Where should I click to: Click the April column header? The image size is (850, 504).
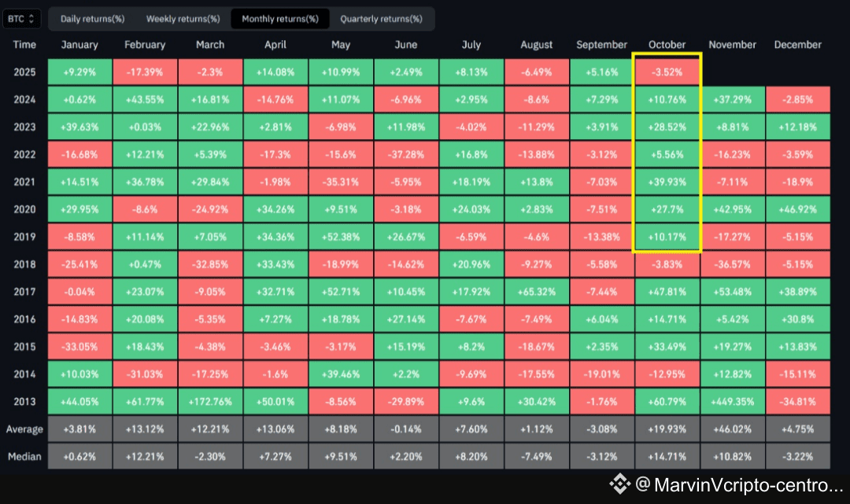click(x=275, y=44)
